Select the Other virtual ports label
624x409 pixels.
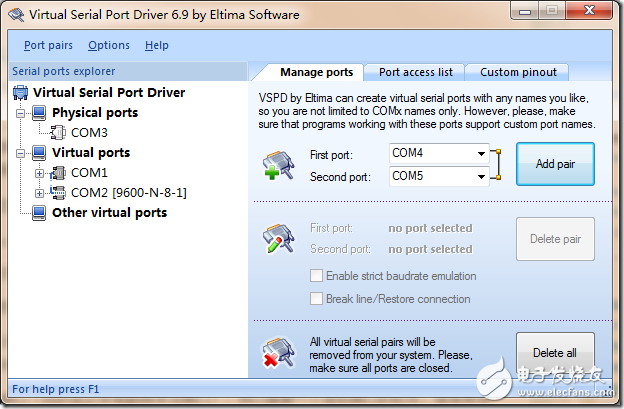(109, 212)
